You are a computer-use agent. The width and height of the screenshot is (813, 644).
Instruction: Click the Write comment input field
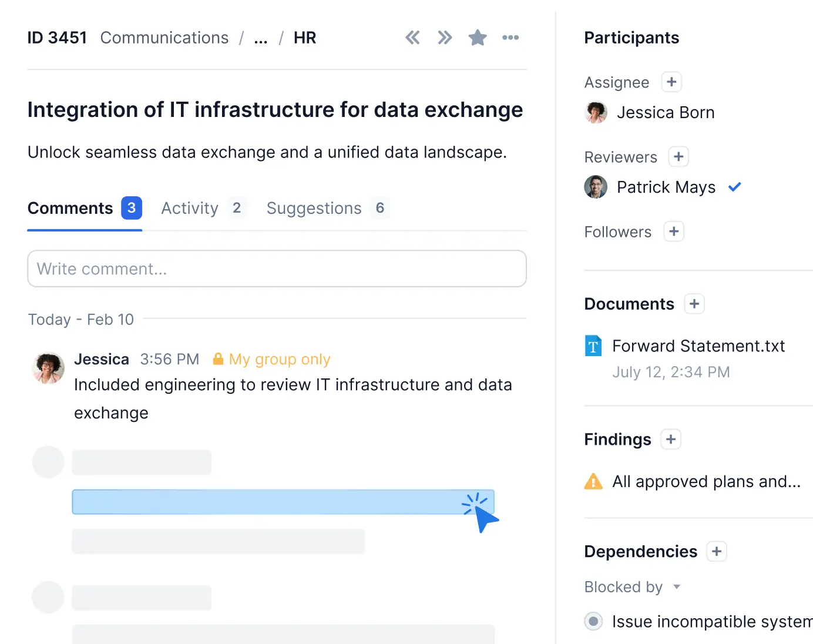tap(277, 269)
